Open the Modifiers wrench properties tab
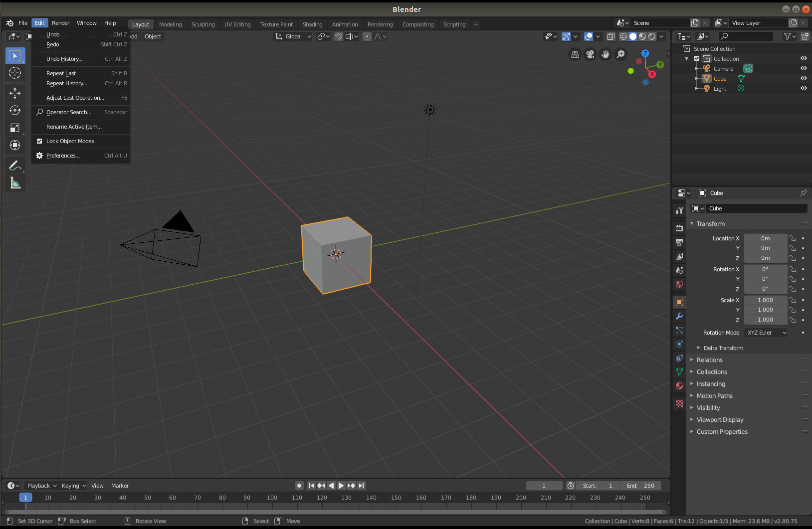The width and height of the screenshot is (812, 529). click(x=679, y=316)
